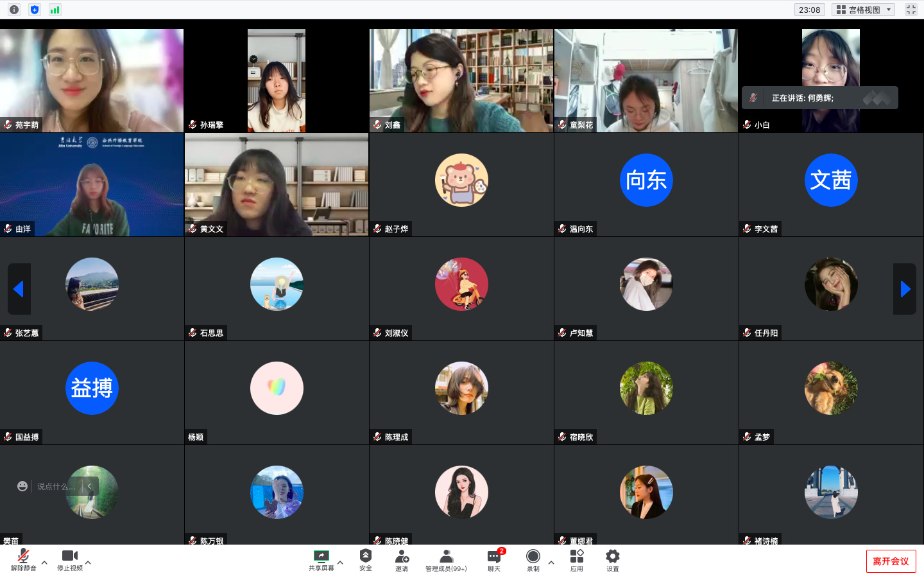Open the 聊天 chat panel
The width and height of the screenshot is (924, 578).
tap(494, 559)
